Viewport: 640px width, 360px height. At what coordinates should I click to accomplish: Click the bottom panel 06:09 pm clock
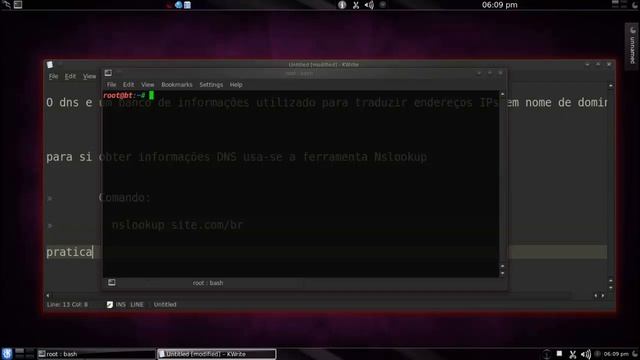point(616,354)
